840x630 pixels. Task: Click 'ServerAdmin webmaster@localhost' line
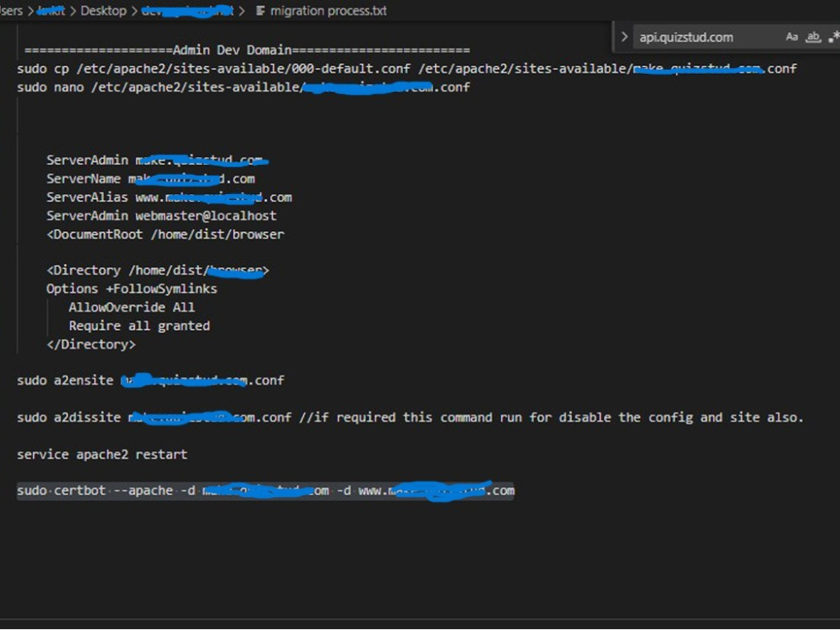[161, 216]
